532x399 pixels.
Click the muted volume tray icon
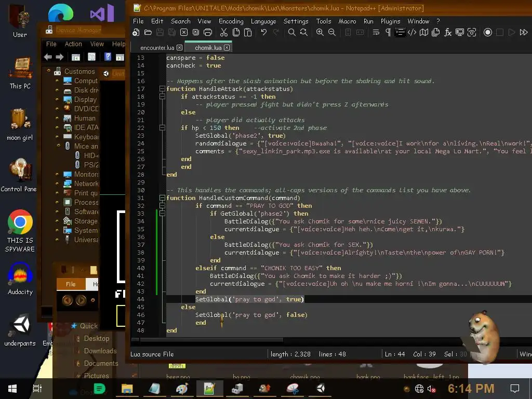tap(431, 389)
